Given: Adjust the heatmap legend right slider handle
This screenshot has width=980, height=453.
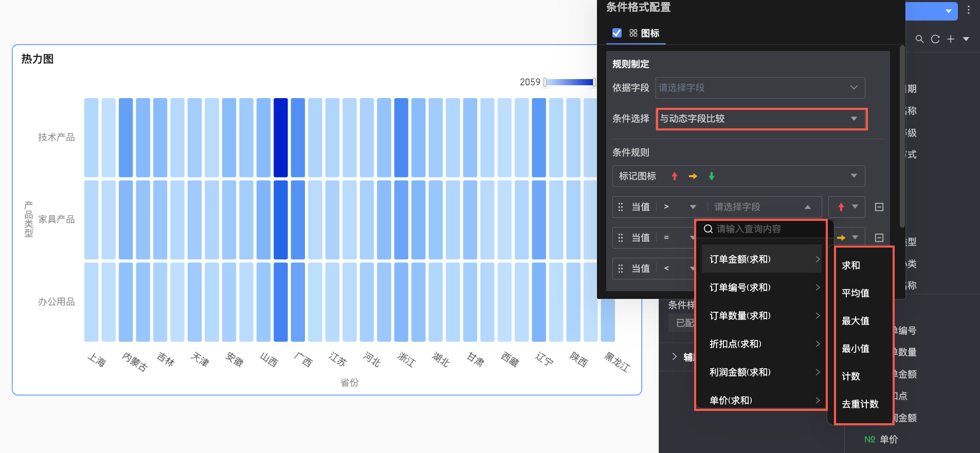Looking at the screenshot, I should [x=594, y=82].
